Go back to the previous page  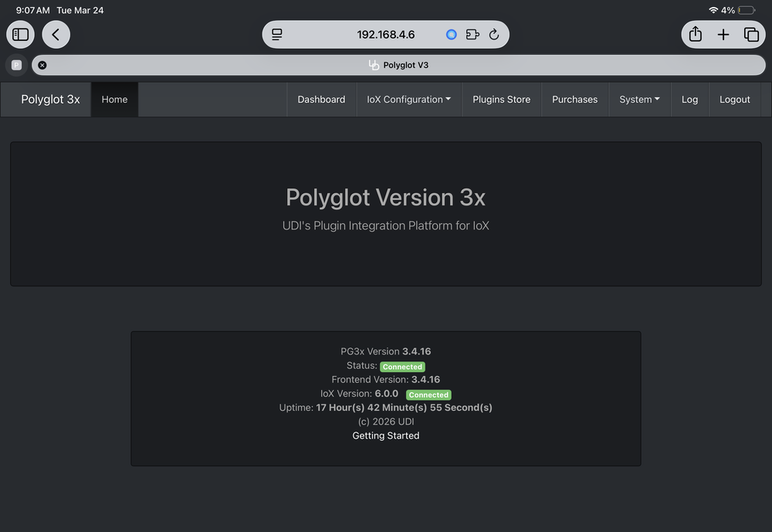[56, 35]
